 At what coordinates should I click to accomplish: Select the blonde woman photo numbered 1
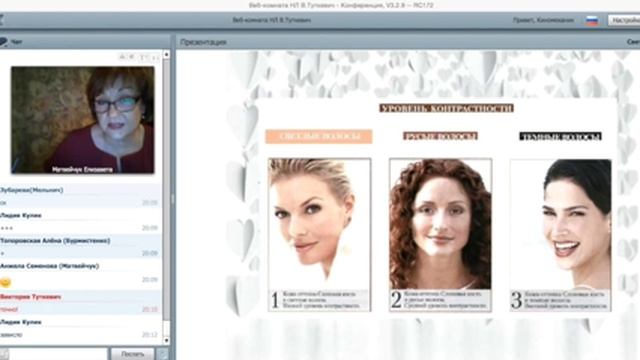pyautogui.click(x=320, y=223)
